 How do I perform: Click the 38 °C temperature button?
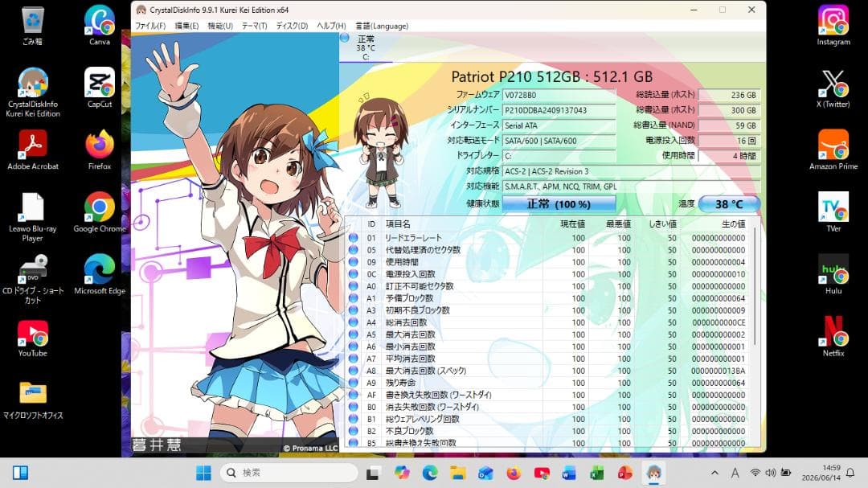click(x=729, y=204)
